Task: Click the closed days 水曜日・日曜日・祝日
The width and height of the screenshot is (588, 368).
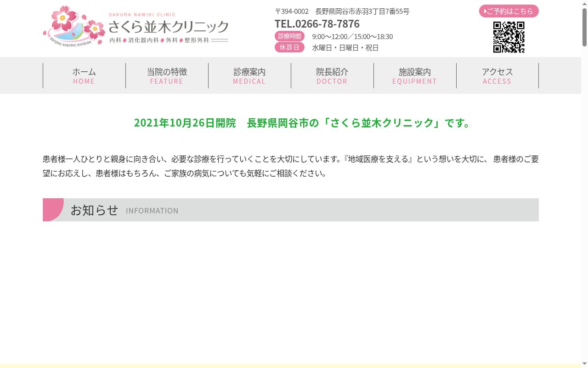Action: (345, 47)
